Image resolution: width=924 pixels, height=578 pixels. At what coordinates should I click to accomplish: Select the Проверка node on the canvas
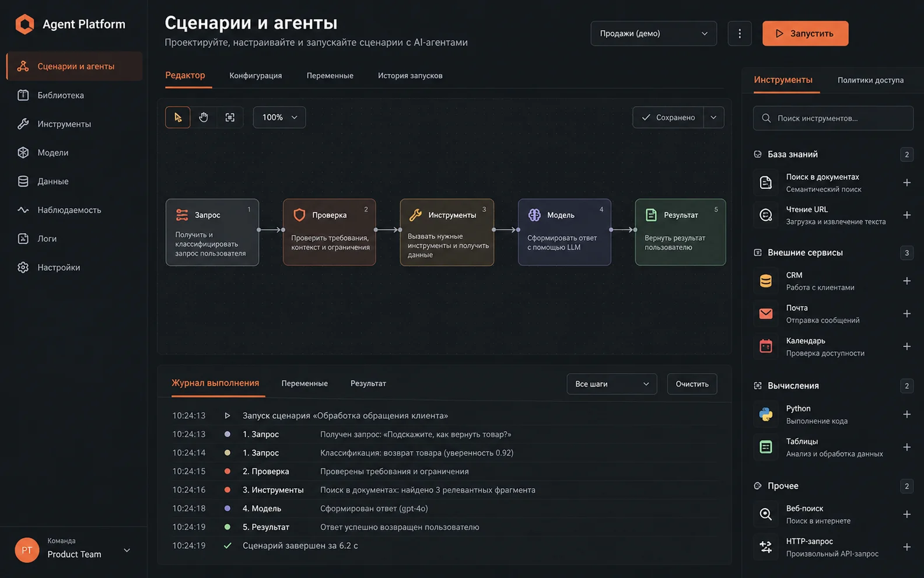click(x=330, y=232)
